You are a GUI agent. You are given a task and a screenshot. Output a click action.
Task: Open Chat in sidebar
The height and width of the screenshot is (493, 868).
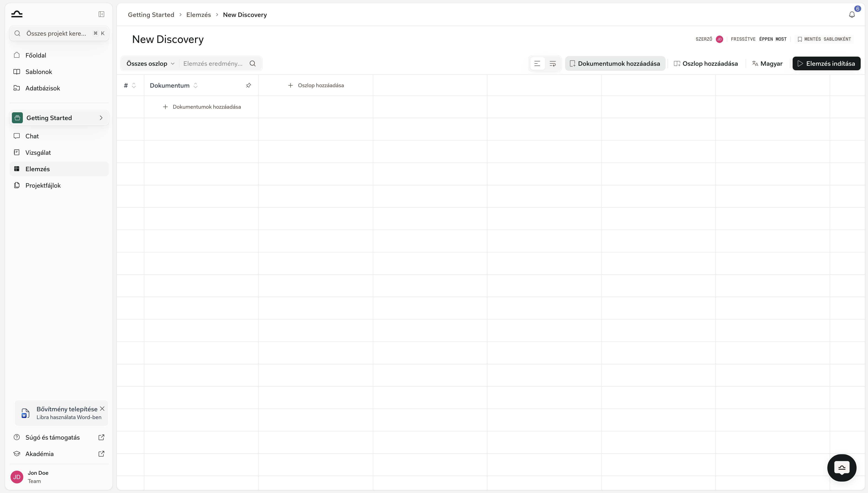tap(59, 136)
